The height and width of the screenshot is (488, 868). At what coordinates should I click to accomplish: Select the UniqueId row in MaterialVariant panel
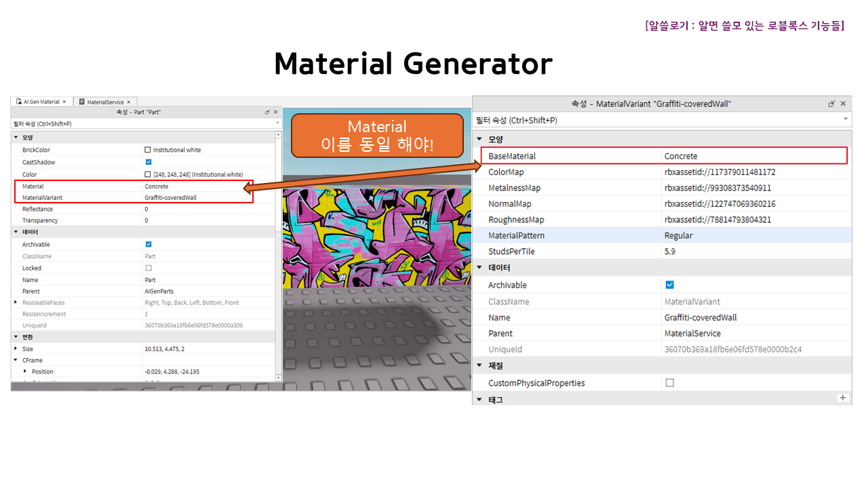662,349
